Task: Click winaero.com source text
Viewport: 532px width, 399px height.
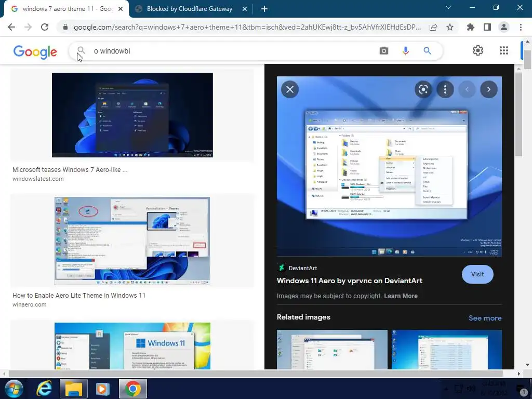Action: pos(30,304)
